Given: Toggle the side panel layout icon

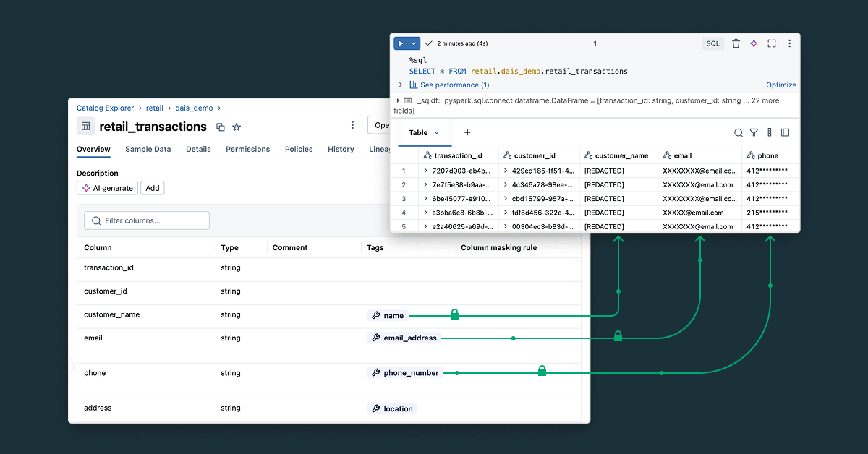Looking at the screenshot, I should point(785,132).
